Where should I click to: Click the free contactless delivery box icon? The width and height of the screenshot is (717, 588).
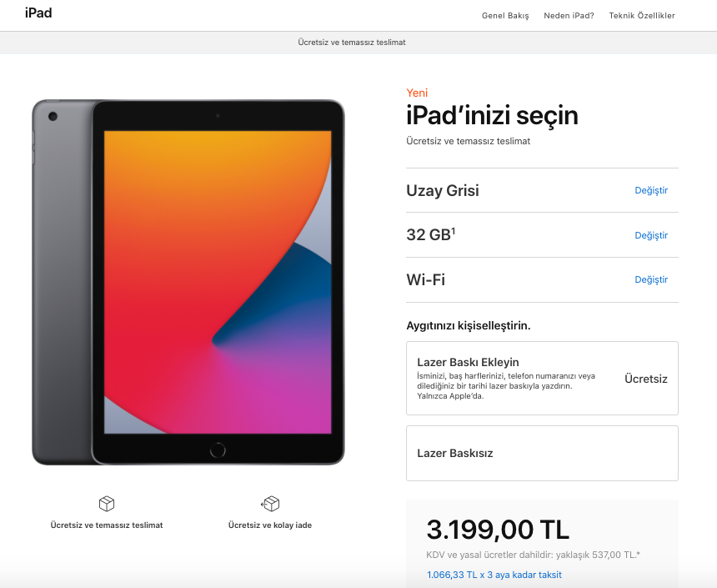[107, 504]
